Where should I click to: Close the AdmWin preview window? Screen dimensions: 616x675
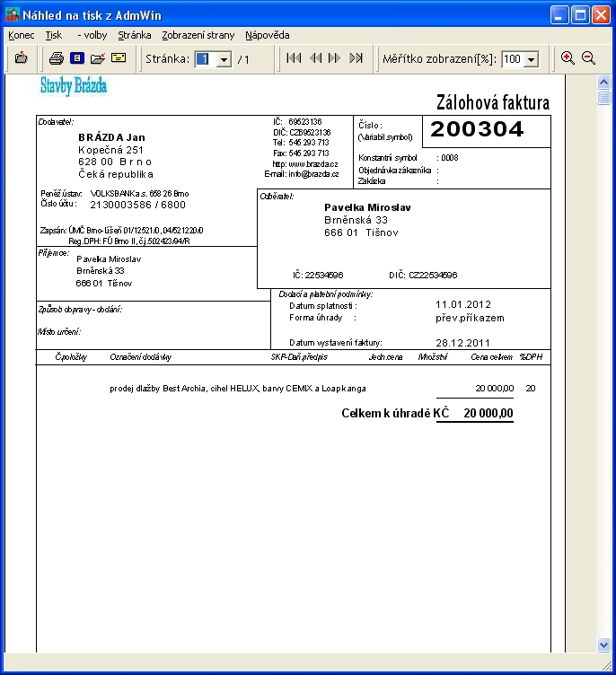pos(601,15)
